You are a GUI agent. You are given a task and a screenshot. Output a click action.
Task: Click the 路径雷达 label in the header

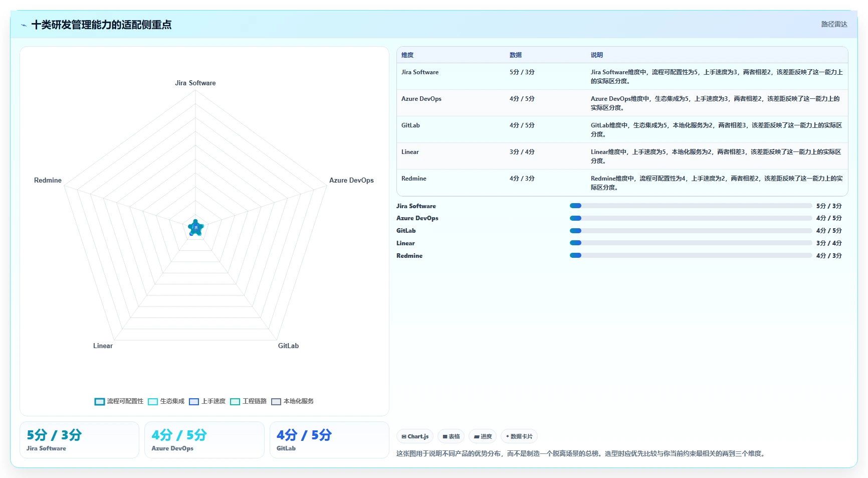pyautogui.click(x=834, y=24)
